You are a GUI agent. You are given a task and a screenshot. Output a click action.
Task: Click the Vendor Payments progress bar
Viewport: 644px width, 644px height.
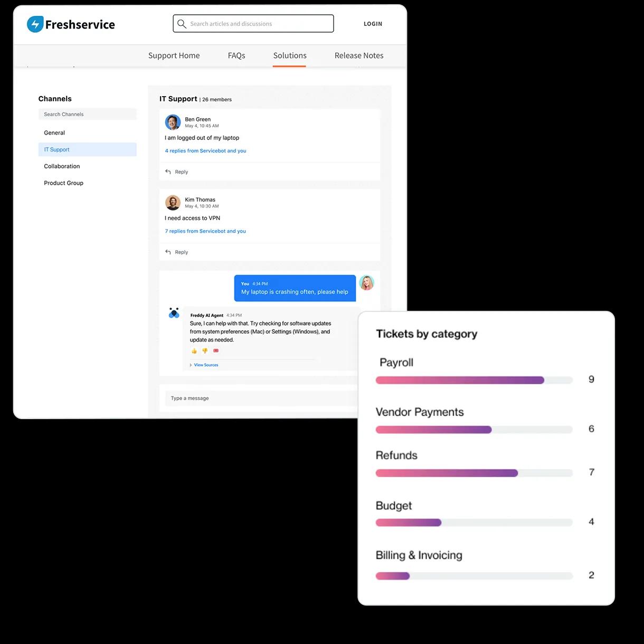[474, 430]
